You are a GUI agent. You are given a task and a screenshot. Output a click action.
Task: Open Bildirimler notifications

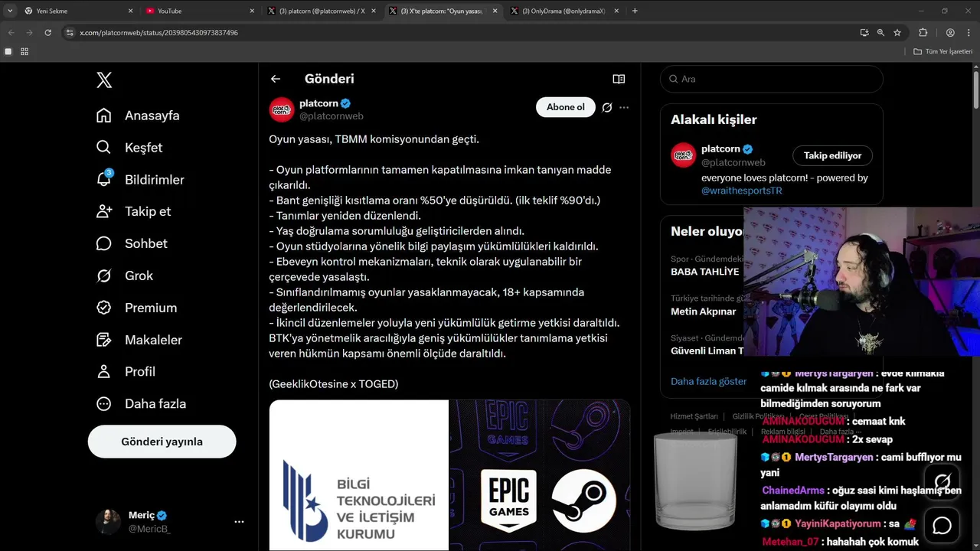140,180
